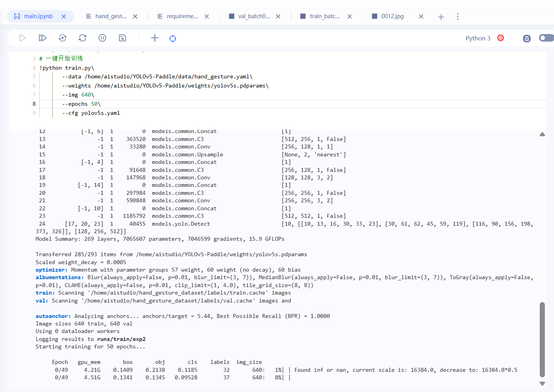Viewport: 554px width, 392px height.
Task: Click 'Scaled weight_decay = 0.0005' line
Action: coord(81,263)
